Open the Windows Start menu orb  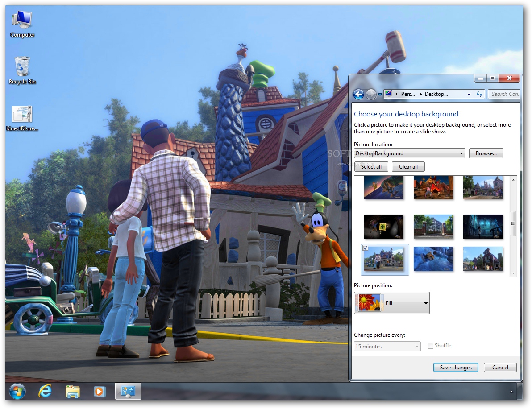pos(17,392)
